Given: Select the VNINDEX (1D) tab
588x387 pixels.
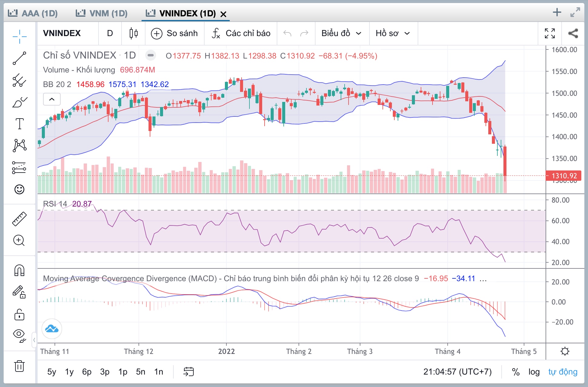Looking at the screenshot, I should [x=181, y=13].
